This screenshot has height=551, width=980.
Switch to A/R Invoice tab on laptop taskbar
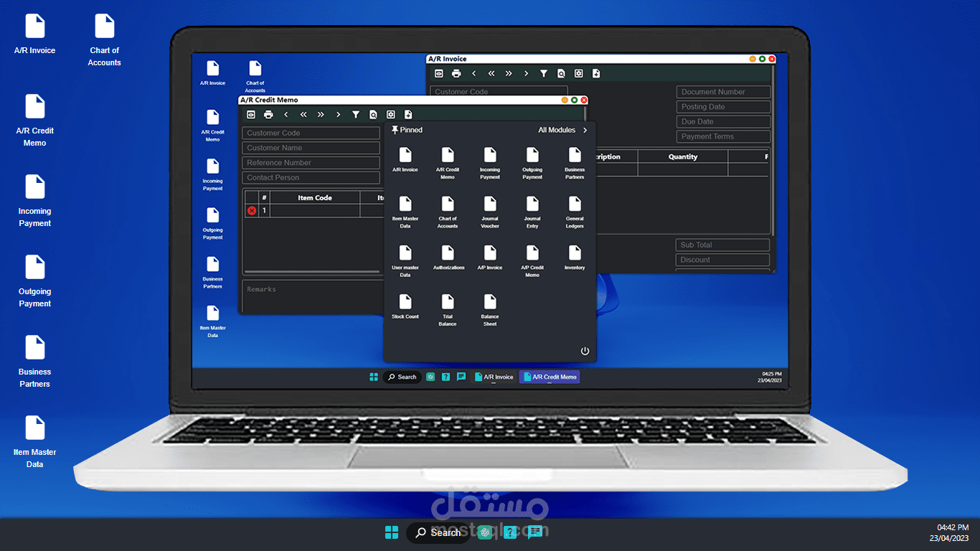point(494,377)
